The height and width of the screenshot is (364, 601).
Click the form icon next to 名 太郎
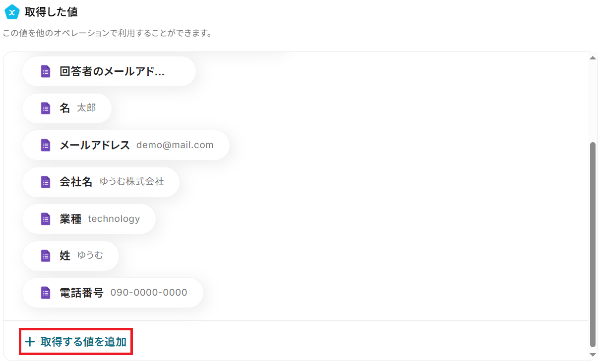[x=46, y=108]
